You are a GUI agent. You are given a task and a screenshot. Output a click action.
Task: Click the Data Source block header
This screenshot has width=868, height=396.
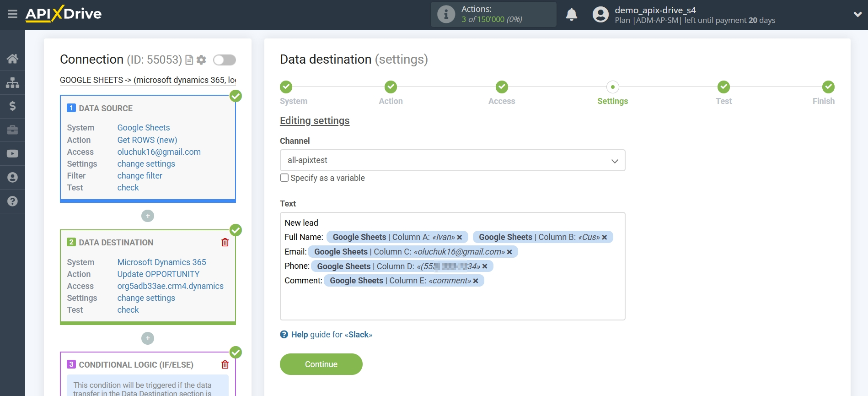pos(106,108)
